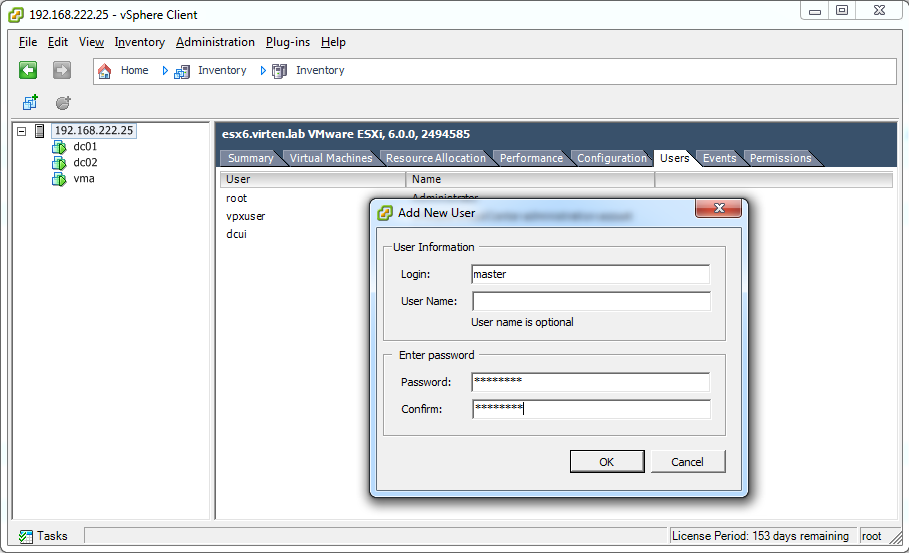Click the first Inventory breadcrumb text
The image size is (909, 553).
point(222,70)
